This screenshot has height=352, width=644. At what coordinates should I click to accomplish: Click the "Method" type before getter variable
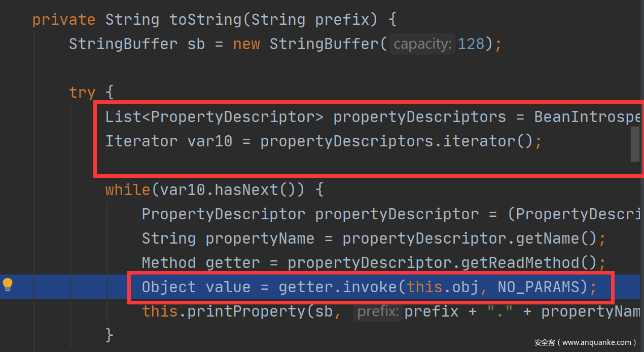169,263
